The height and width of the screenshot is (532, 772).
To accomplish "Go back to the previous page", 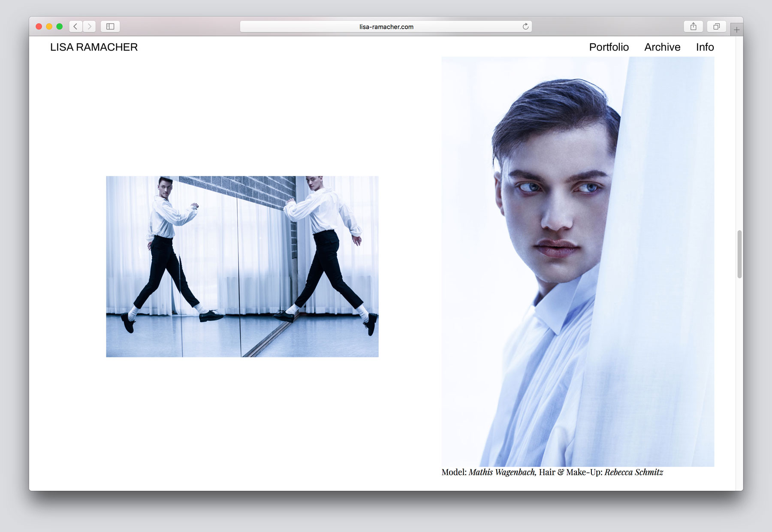I will click(x=75, y=27).
